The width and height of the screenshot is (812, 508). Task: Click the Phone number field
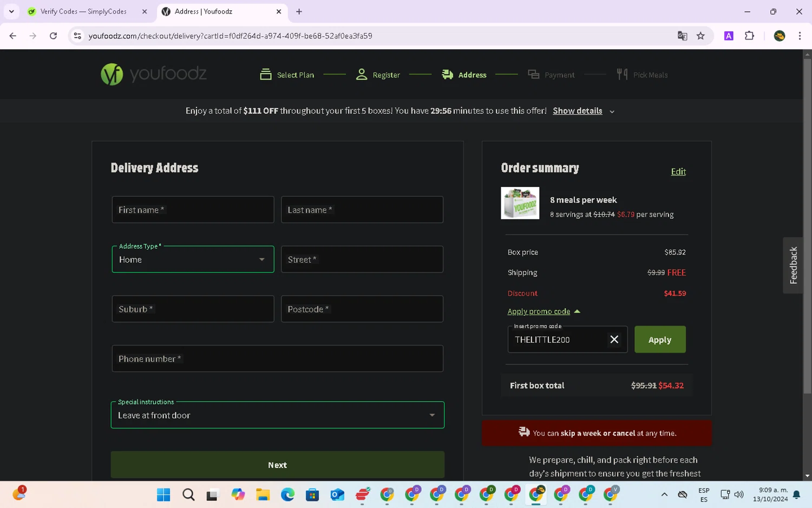point(277,359)
